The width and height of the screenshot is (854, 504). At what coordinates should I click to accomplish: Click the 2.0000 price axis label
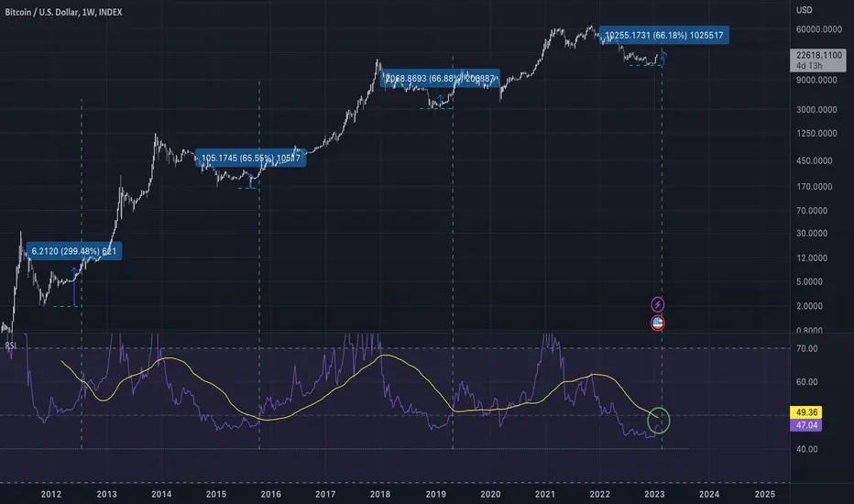pos(810,306)
